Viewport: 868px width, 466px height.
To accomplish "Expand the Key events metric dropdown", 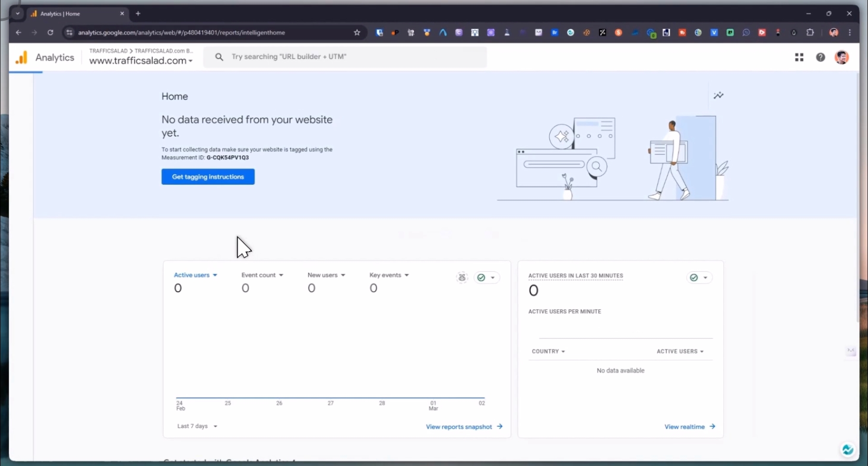I will 389,275.
